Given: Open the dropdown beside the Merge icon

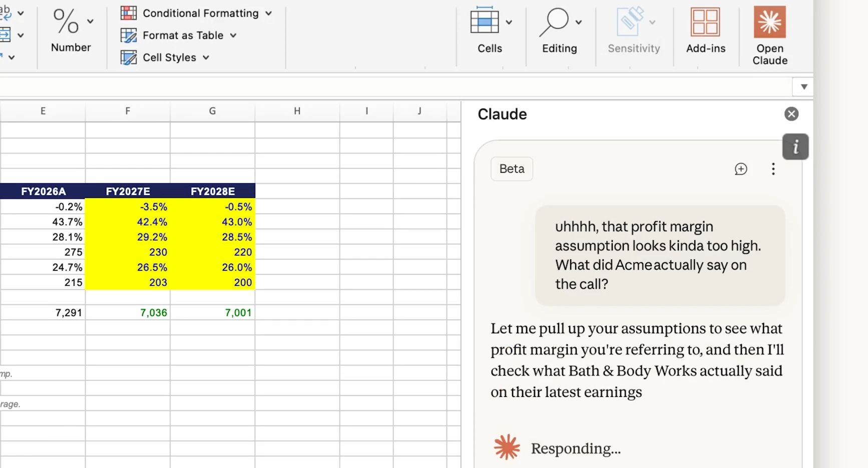Looking at the screenshot, I should pos(21,35).
